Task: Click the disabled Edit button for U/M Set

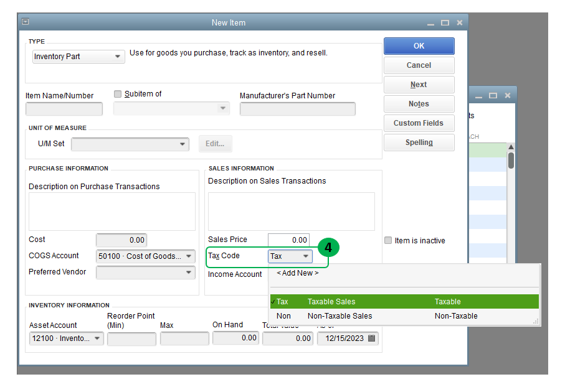Action: (x=215, y=144)
